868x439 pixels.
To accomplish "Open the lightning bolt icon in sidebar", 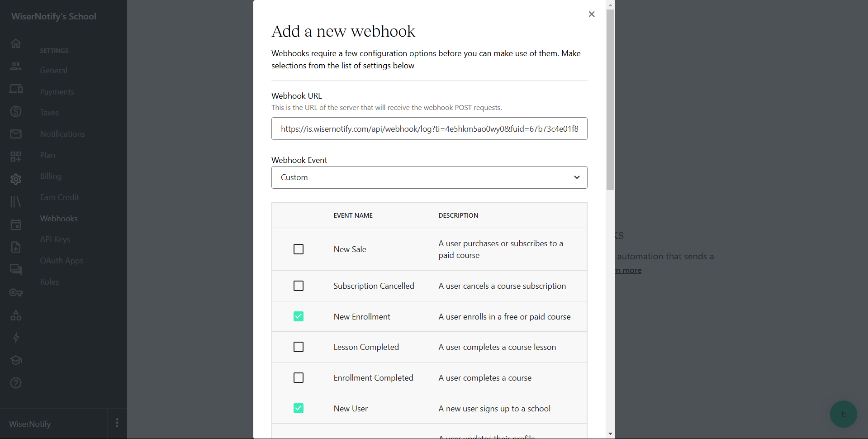I will pyautogui.click(x=16, y=338).
